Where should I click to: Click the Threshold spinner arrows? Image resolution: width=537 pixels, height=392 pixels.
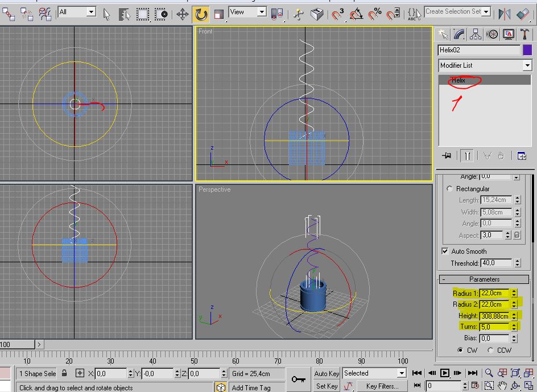tap(517, 263)
